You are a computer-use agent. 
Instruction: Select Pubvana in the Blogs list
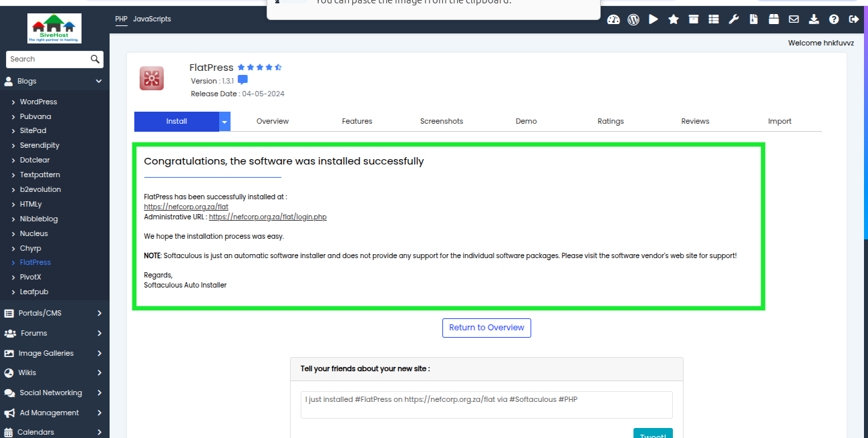click(x=35, y=116)
